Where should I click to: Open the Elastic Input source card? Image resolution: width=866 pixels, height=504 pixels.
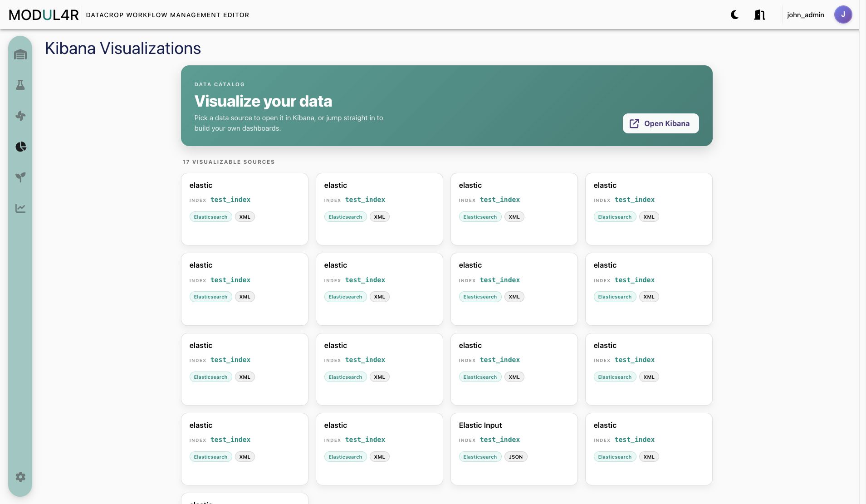[514, 449]
